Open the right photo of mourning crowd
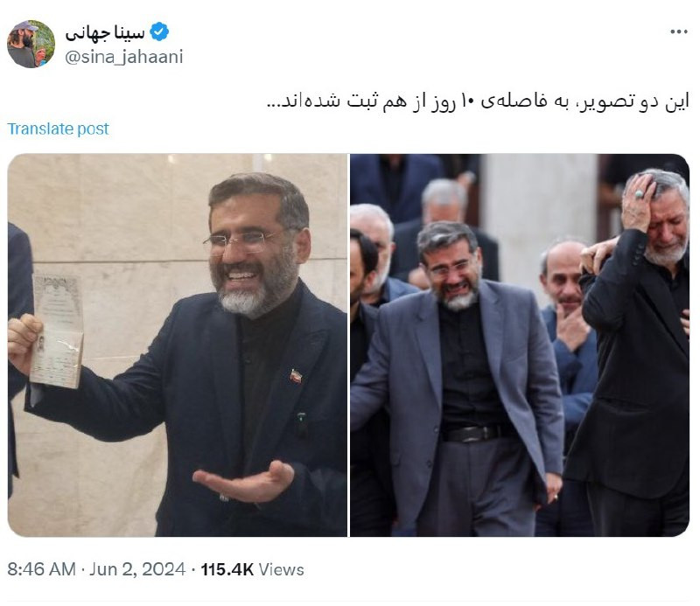The image size is (700, 606). click(520, 345)
